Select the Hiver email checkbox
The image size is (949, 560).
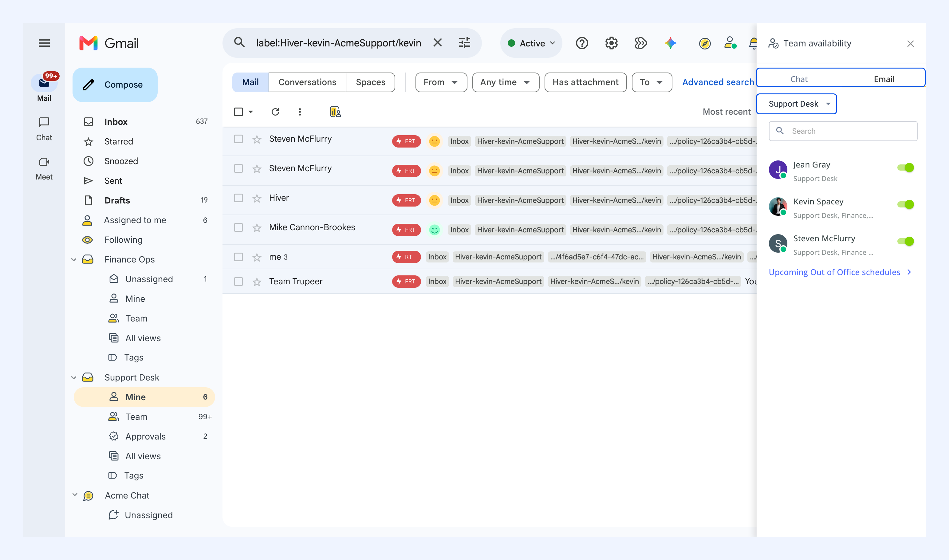(238, 198)
